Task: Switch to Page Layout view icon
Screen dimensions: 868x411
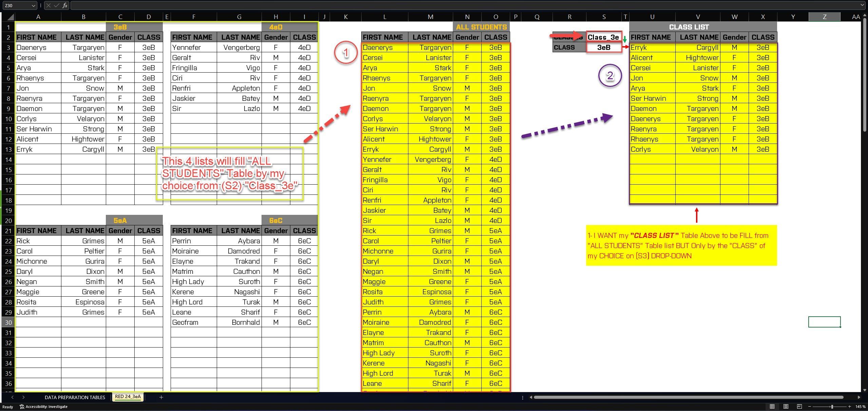Action: pyautogui.click(x=786, y=406)
